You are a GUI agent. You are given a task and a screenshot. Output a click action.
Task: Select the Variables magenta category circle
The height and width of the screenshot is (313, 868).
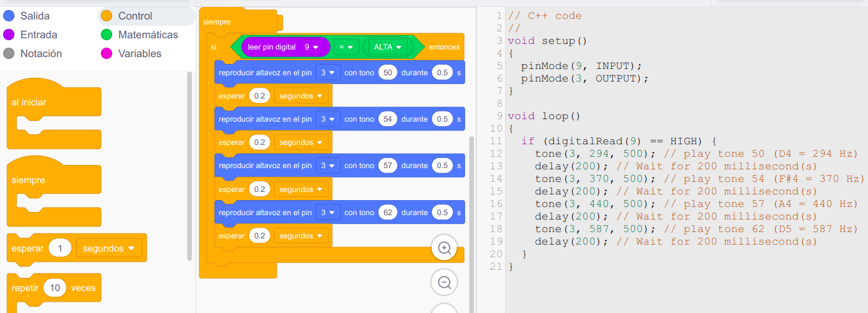107,53
